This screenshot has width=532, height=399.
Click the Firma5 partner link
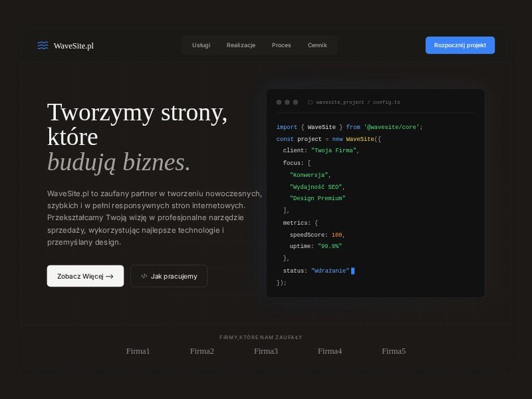394,351
